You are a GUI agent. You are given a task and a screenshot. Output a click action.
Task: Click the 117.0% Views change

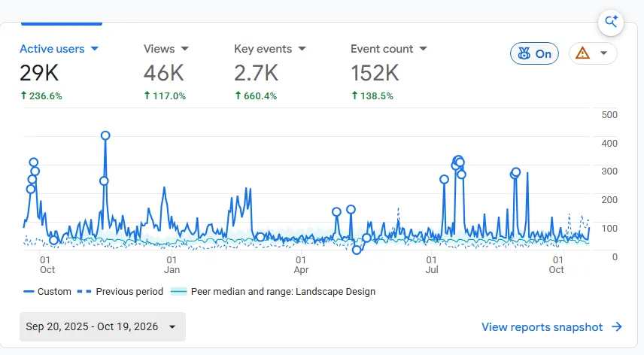165,96
